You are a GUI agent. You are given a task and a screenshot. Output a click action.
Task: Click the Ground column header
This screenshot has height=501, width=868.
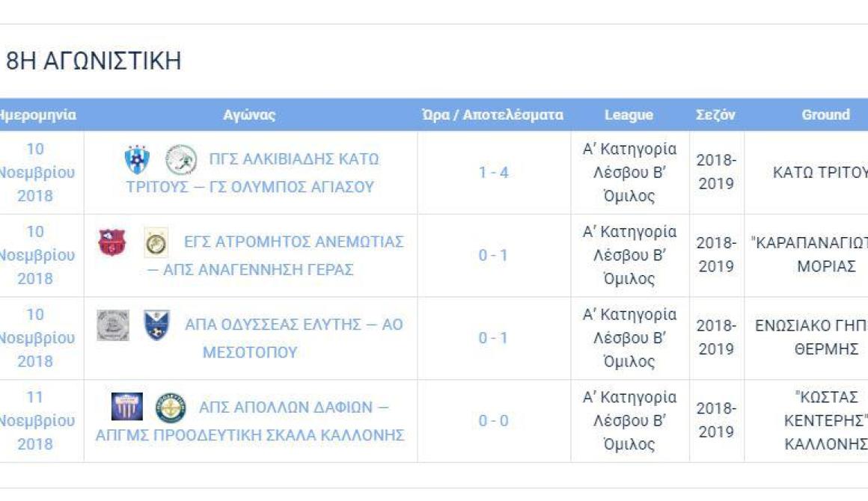point(825,115)
